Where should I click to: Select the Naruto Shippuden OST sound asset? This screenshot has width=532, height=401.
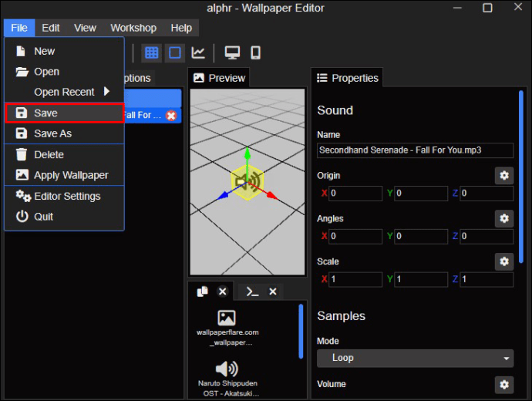227,379
